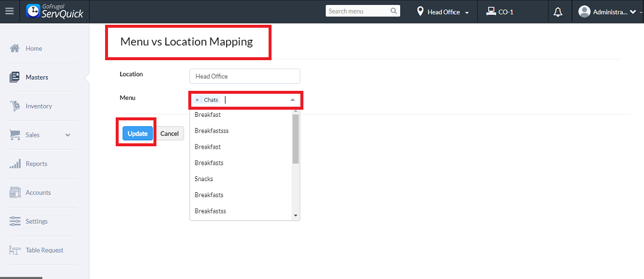644x279 pixels.
Task: Remove the Chats tag from Menu
Action: (197, 100)
